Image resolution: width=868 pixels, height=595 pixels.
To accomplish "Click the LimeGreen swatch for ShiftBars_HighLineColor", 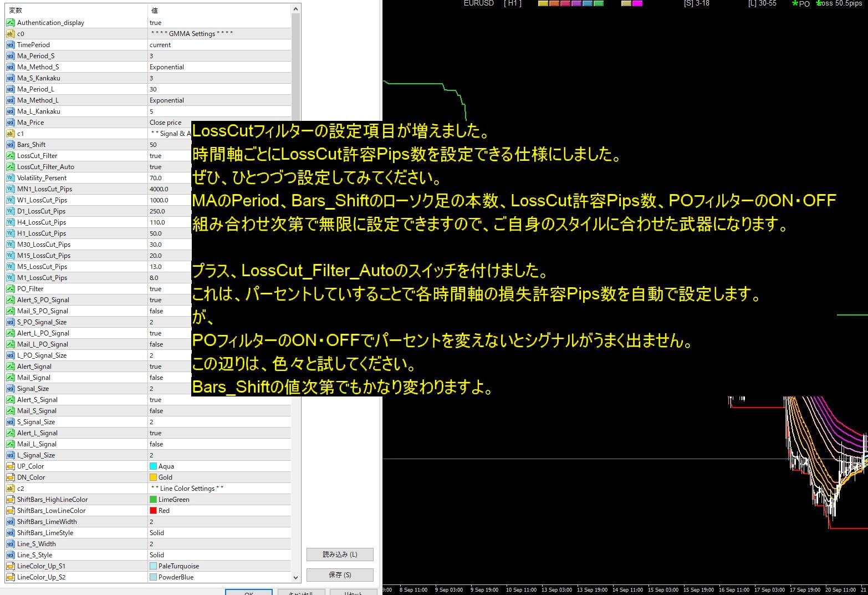I will (x=153, y=500).
